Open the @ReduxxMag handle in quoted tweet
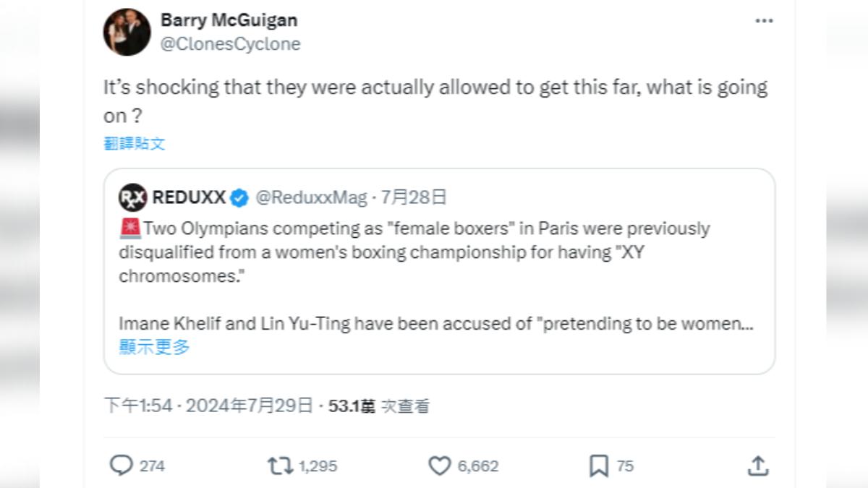Screen dimensions: 868x488 312,197
